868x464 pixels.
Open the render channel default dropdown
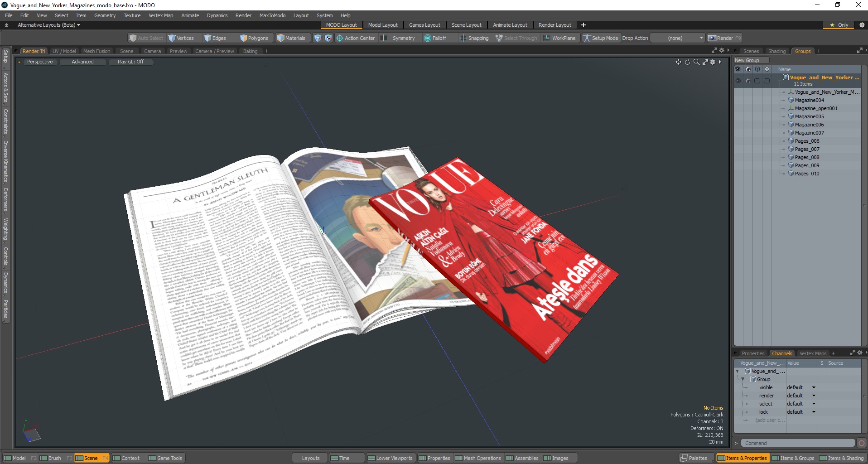tap(801, 396)
